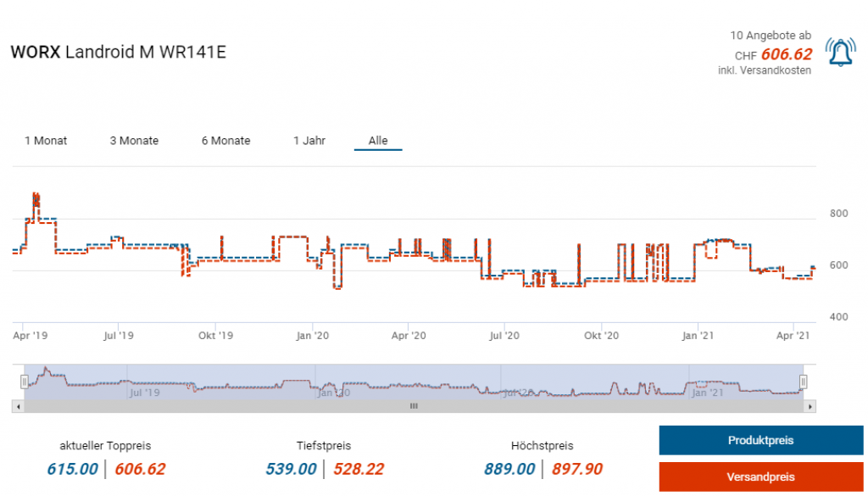Select the Alle time range tab
This screenshot has width=868, height=496.
[378, 141]
